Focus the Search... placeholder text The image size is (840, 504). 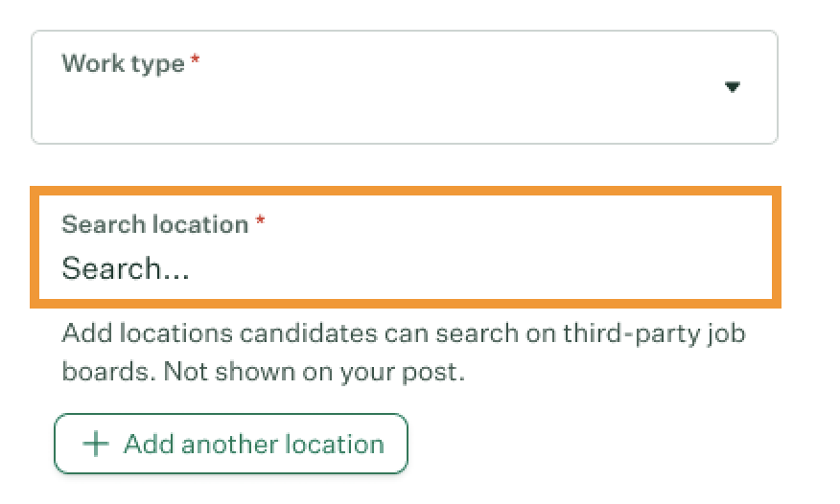(126, 268)
